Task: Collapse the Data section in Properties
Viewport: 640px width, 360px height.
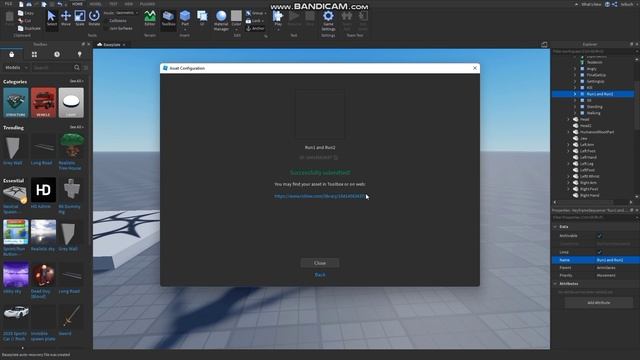Action: point(555,227)
